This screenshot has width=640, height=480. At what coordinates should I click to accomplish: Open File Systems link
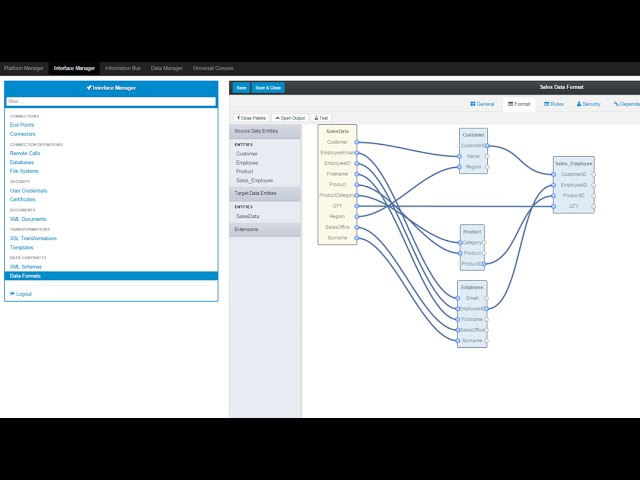point(24,171)
